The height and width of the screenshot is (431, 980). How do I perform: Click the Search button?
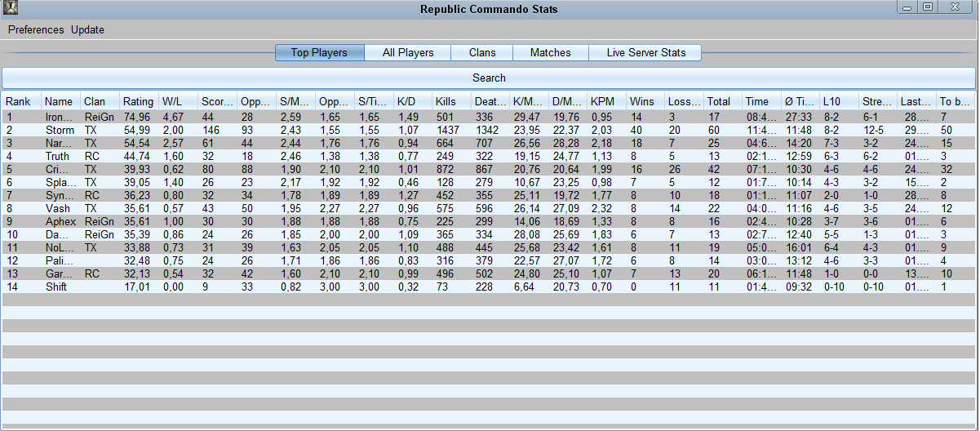click(489, 78)
